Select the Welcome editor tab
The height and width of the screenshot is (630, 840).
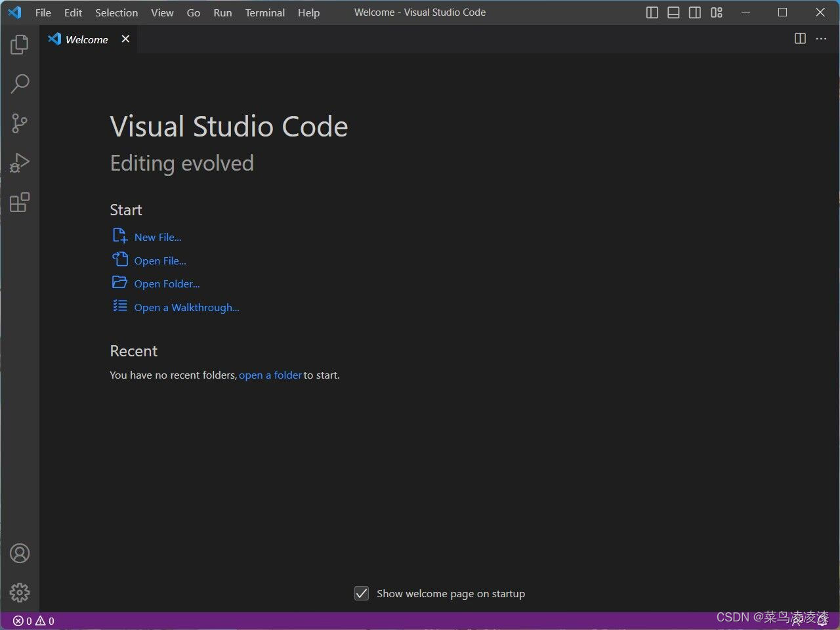(89, 39)
